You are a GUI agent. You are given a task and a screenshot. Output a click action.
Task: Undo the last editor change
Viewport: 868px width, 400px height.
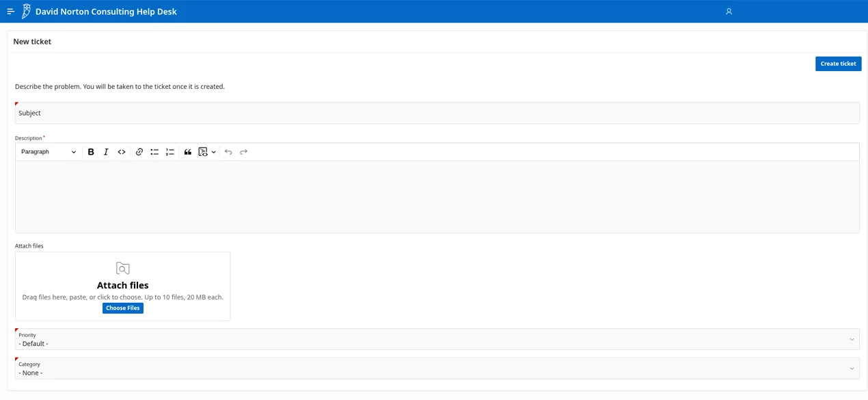[228, 152]
